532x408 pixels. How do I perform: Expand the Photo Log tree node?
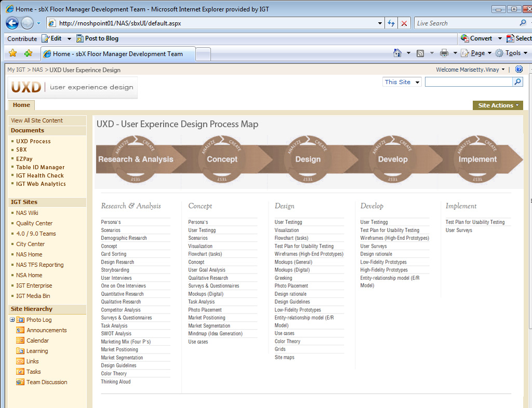(x=12, y=320)
